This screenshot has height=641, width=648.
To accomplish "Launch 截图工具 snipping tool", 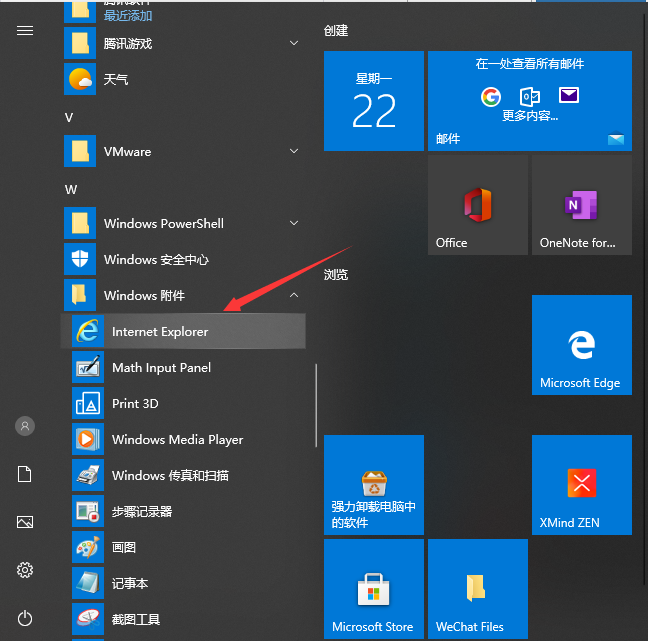I will tap(136, 620).
